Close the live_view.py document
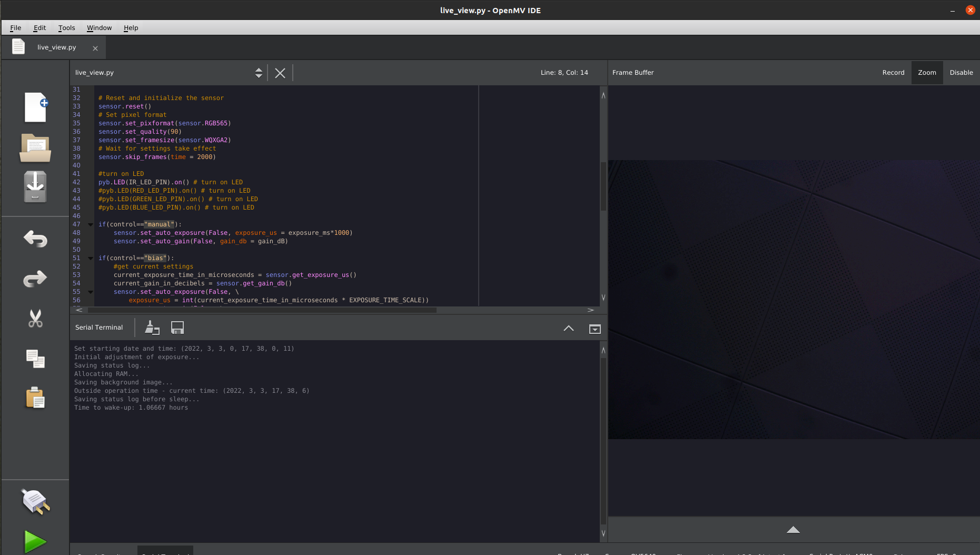The height and width of the screenshot is (555, 980). [95, 47]
